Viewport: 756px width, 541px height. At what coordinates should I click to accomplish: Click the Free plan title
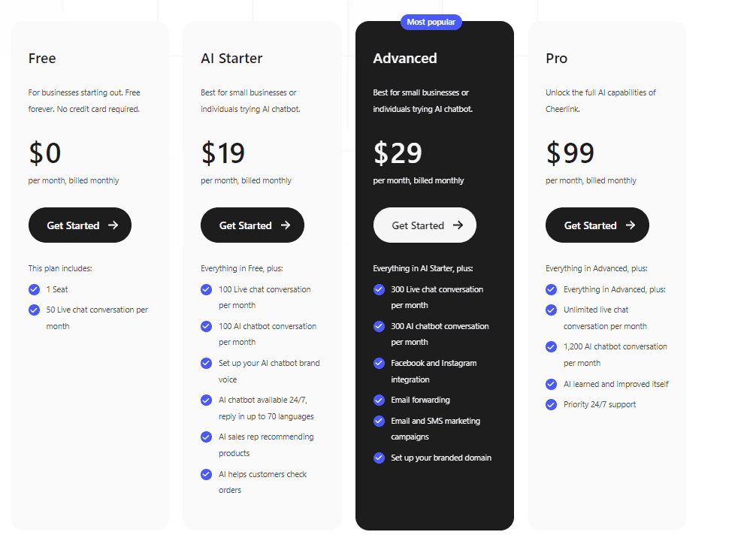tap(42, 59)
